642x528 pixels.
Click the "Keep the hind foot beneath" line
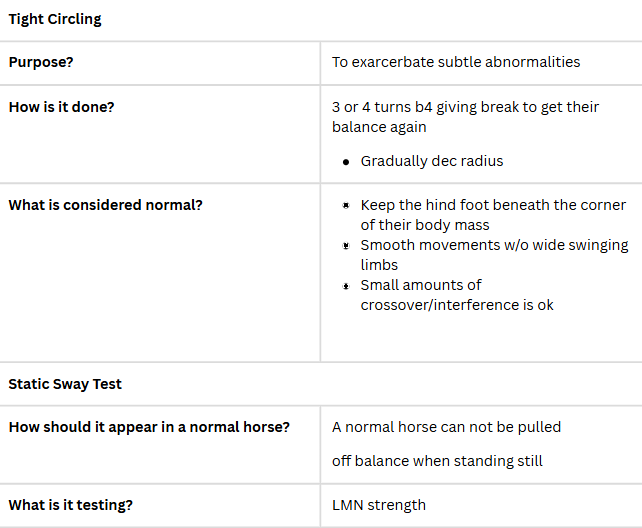click(493, 205)
